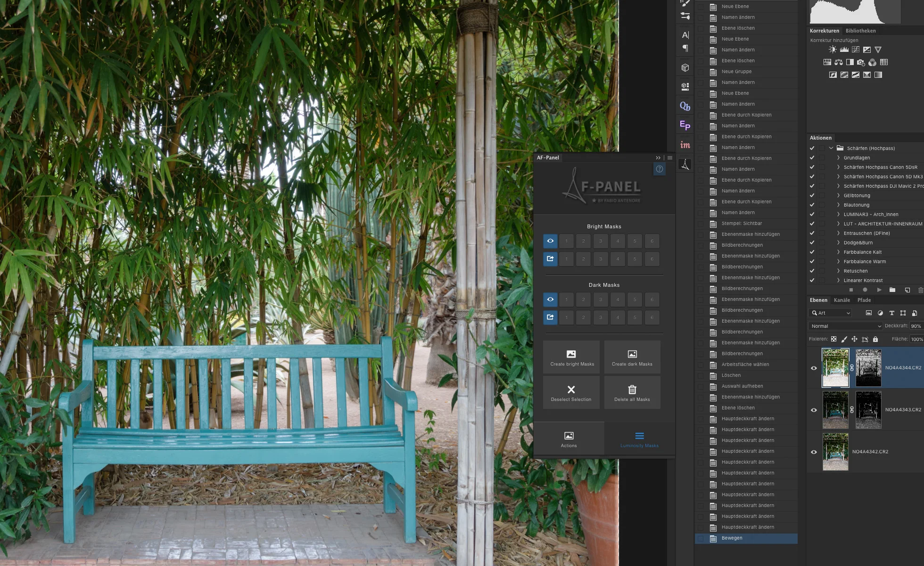Expand the Farbbalance Kalt action
Image resolution: width=924 pixels, height=566 pixels.
(x=838, y=252)
